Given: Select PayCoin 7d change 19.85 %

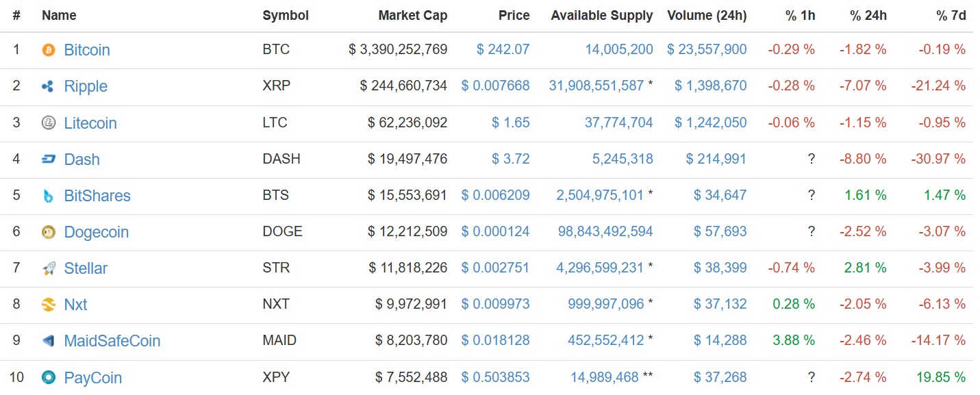Looking at the screenshot, I should tap(941, 377).
